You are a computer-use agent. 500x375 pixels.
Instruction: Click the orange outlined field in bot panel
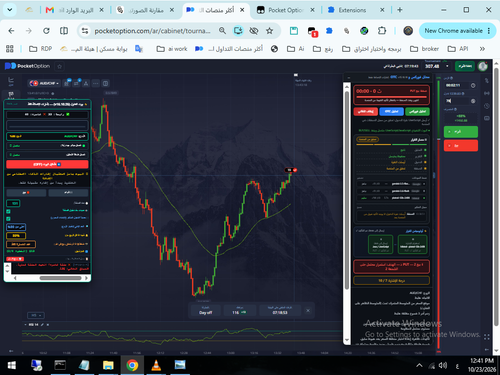click(x=21, y=244)
